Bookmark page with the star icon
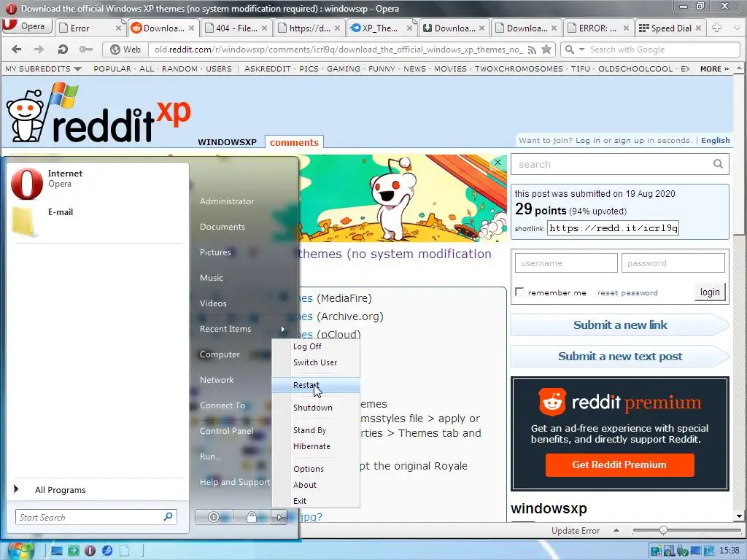The image size is (747, 560). point(546,49)
